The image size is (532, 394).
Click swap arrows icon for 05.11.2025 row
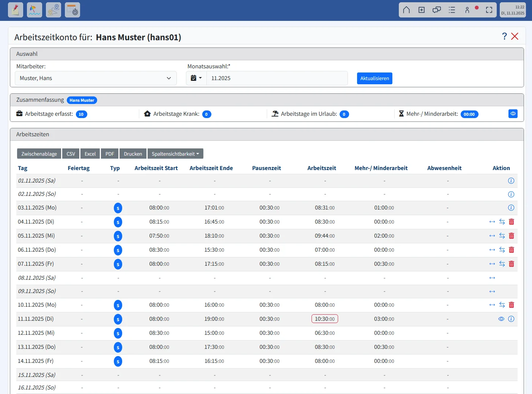click(502, 236)
